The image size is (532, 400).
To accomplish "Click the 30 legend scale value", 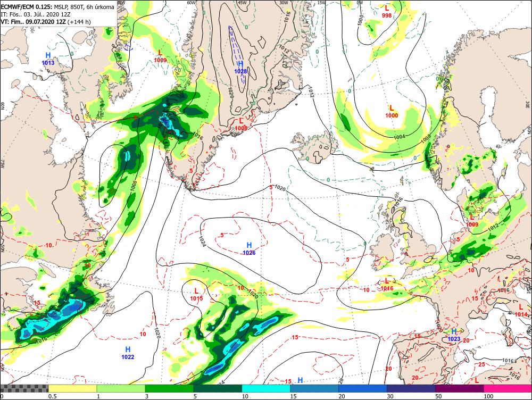I will [x=390, y=396].
